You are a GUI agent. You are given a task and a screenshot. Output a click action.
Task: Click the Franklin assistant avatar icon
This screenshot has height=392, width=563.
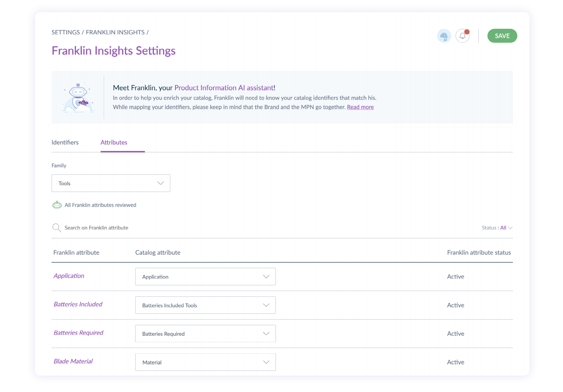click(444, 36)
